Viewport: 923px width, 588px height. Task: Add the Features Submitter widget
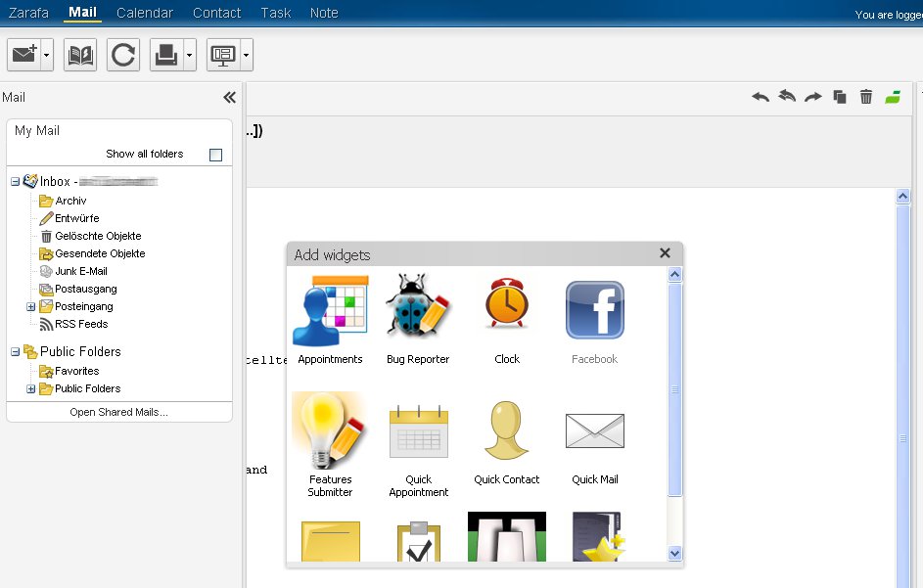(x=330, y=445)
